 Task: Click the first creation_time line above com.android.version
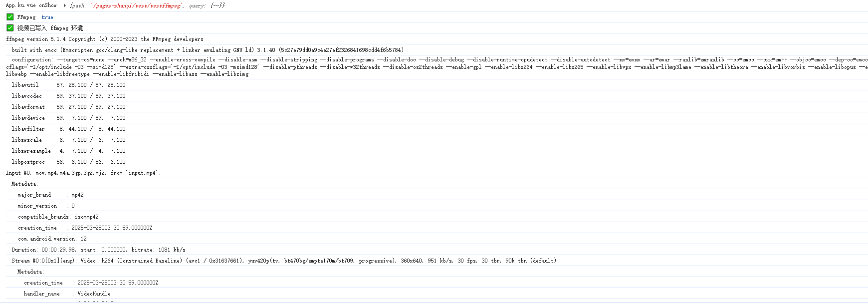coord(85,228)
